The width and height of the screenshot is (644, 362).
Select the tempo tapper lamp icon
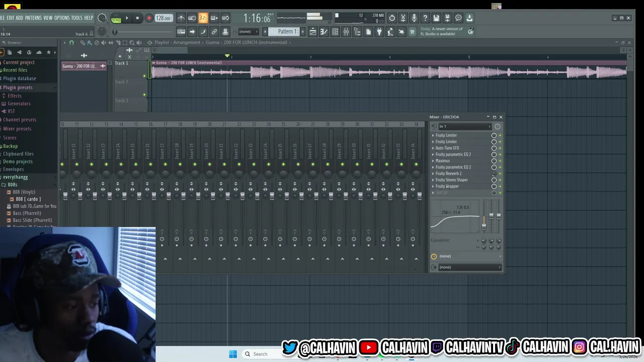pyautogui.click(x=390, y=32)
